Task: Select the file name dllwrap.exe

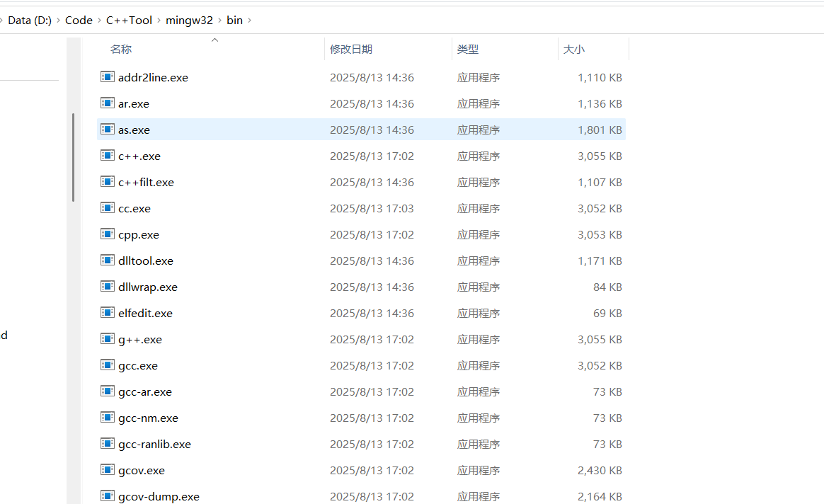Action: tap(148, 287)
